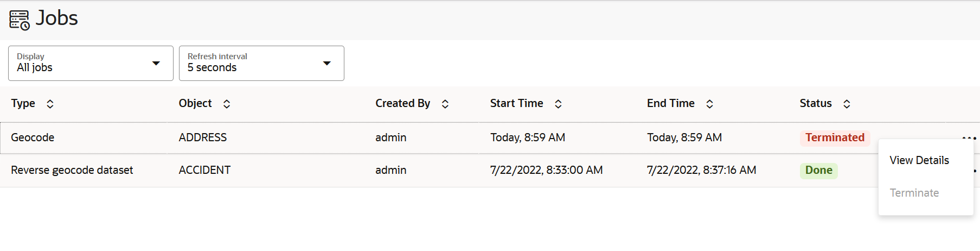Choose View Details from the context menu

point(919,160)
